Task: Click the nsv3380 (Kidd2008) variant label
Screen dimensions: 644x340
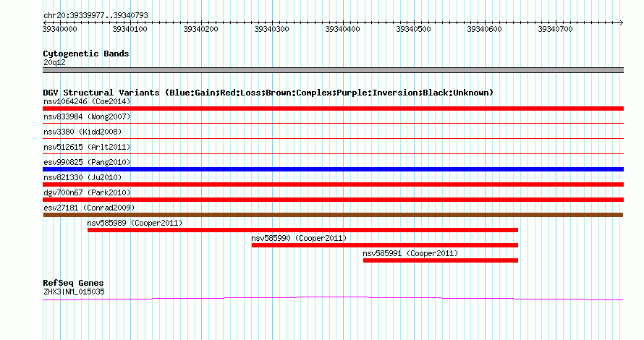Action: point(82,132)
